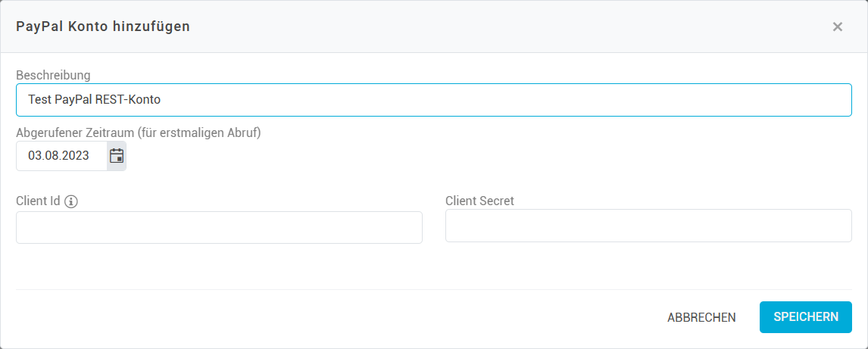Click the Client Secret label

pyautogui.click(x=479, y=201)
